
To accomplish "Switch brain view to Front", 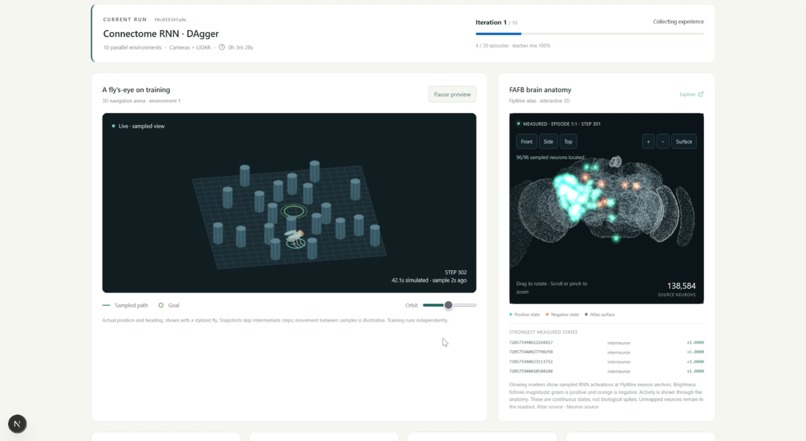I will [526, 141].
